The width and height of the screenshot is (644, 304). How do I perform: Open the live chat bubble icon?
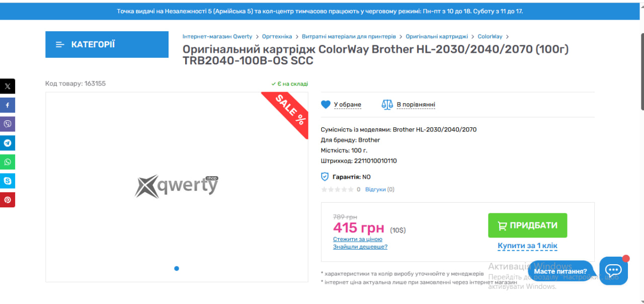pos(613,271)
